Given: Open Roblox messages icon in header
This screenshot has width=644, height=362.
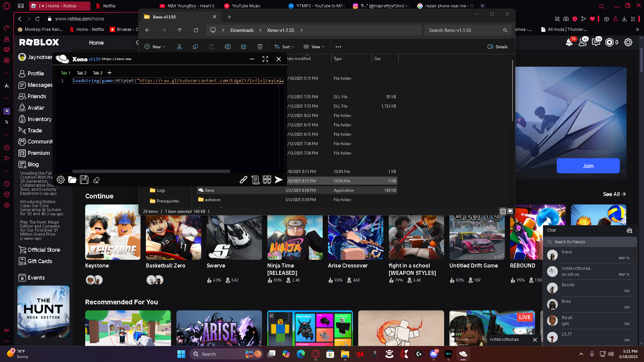Looking at the screenshot, I should (x=596, y=43).
